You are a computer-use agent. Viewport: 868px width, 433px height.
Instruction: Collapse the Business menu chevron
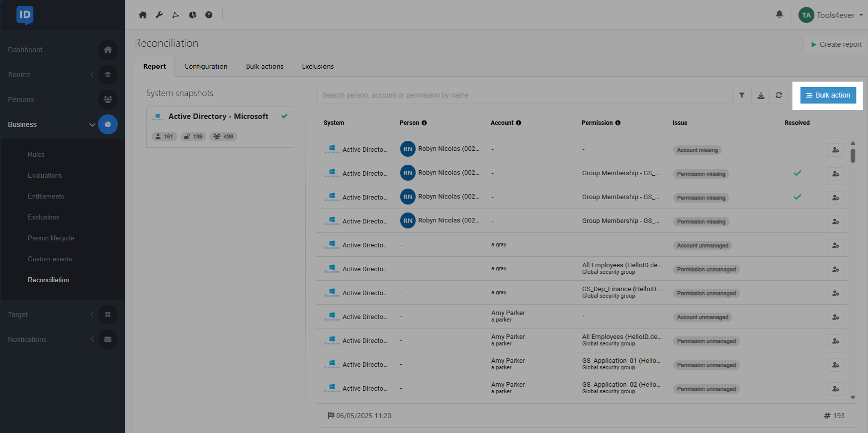(x=92, y=124)
